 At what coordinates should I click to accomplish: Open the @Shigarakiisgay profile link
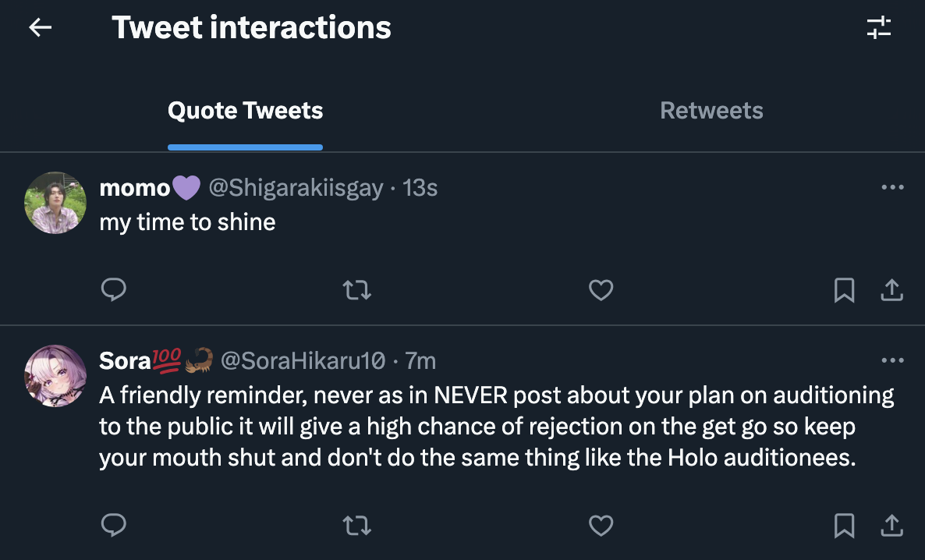[x=296, y=188]
